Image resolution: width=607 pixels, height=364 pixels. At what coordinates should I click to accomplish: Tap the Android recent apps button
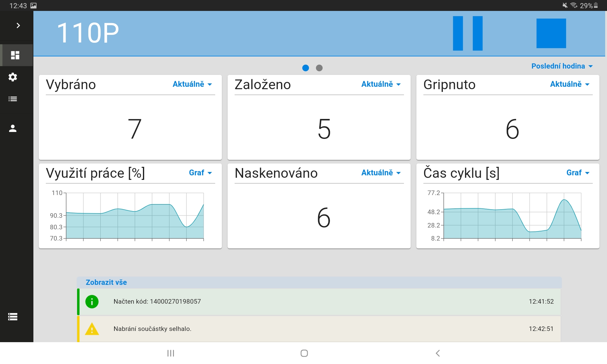click(x=171, y=353)
